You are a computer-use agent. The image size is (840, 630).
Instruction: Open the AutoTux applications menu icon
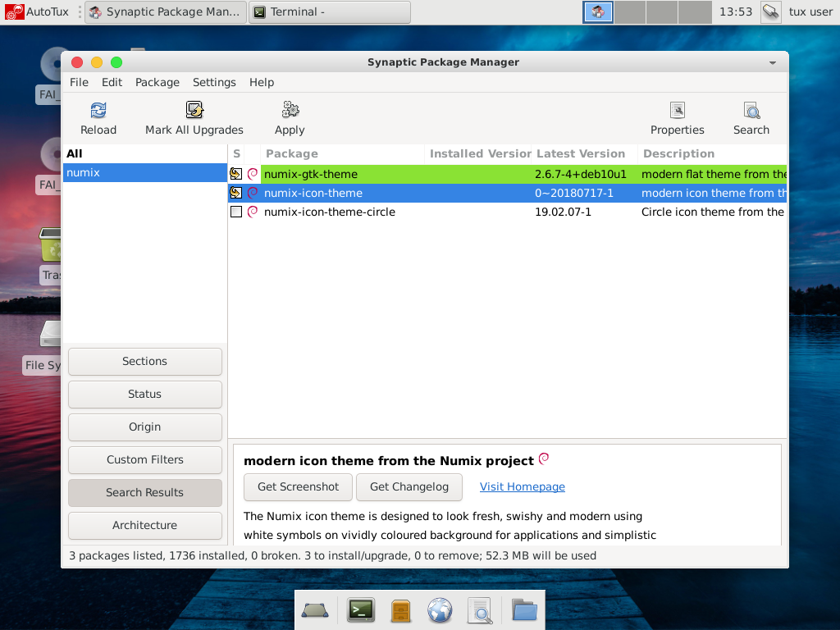pos(15,11)
